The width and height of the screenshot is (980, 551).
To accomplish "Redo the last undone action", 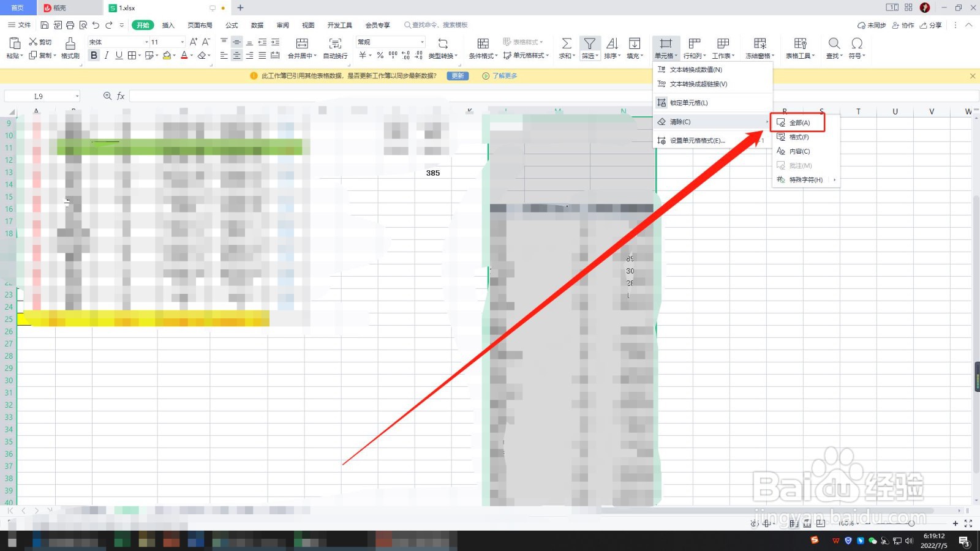I will (109, 25).
